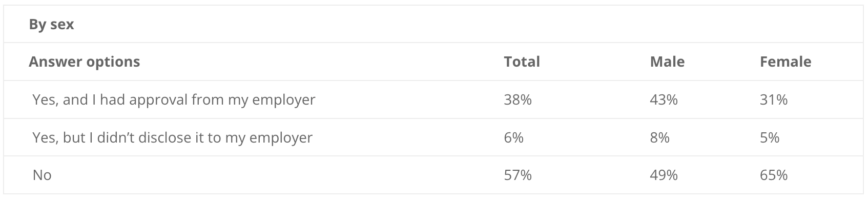Viewport: 868px width, 200px height.
Task: Click the 8% male undisclosed cell
Action: click(x=659, y=137)
